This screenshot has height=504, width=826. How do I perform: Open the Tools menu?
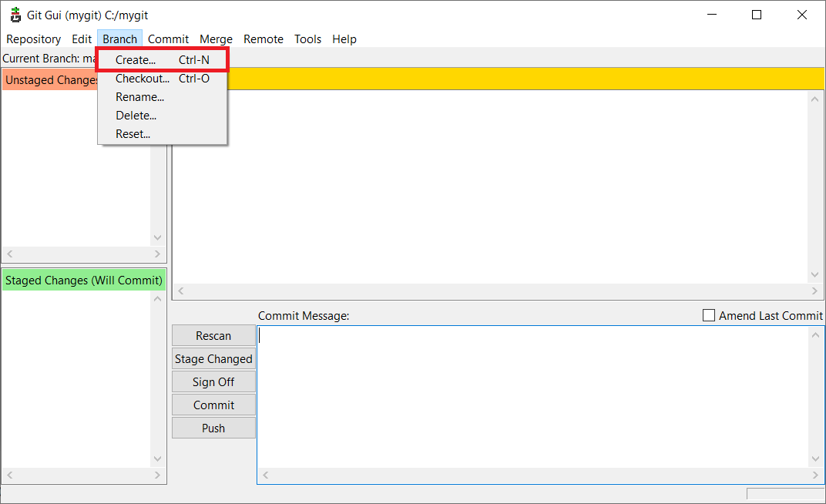coord(307,39)
